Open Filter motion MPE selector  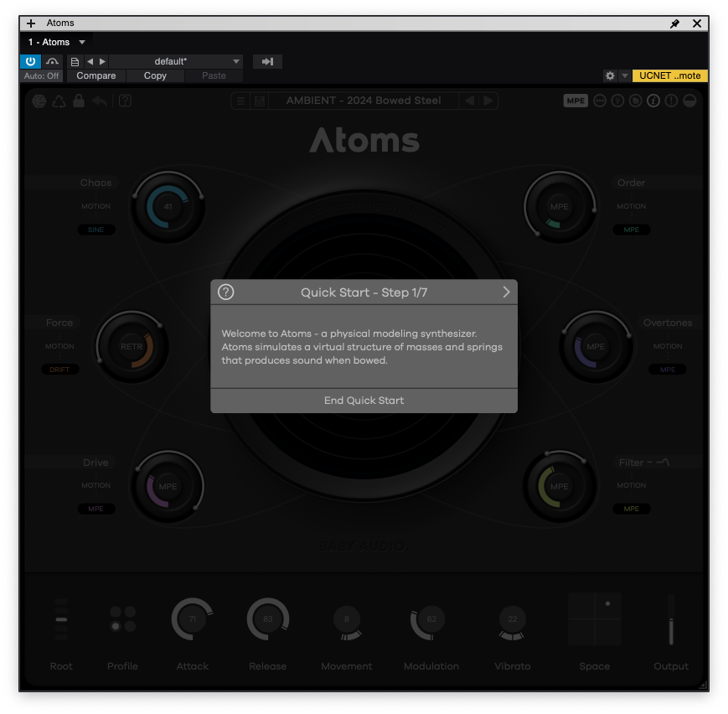coord(632,509)
